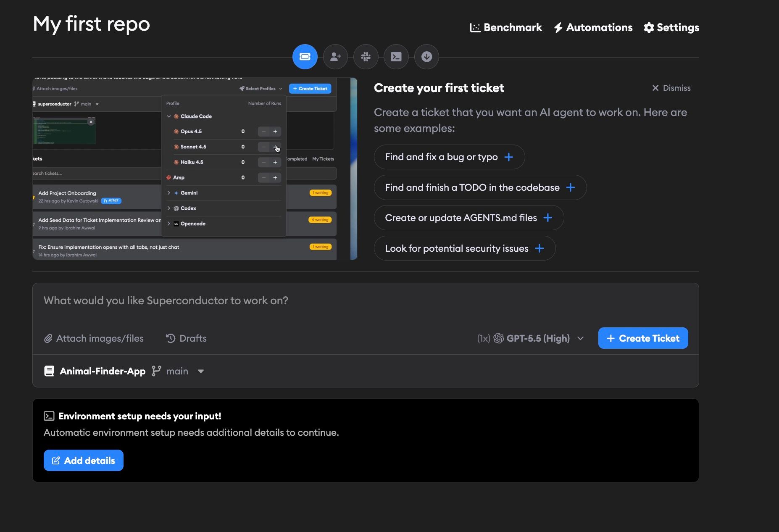The height and width of the screenshot is (532, 779).
Task: Click the Automations lightning icon
Action: point(558,28)
